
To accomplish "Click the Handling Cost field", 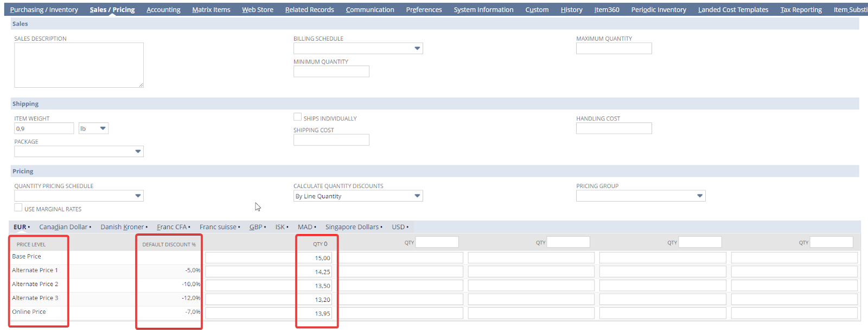I will pyautogui.click(x=614, y=128).
